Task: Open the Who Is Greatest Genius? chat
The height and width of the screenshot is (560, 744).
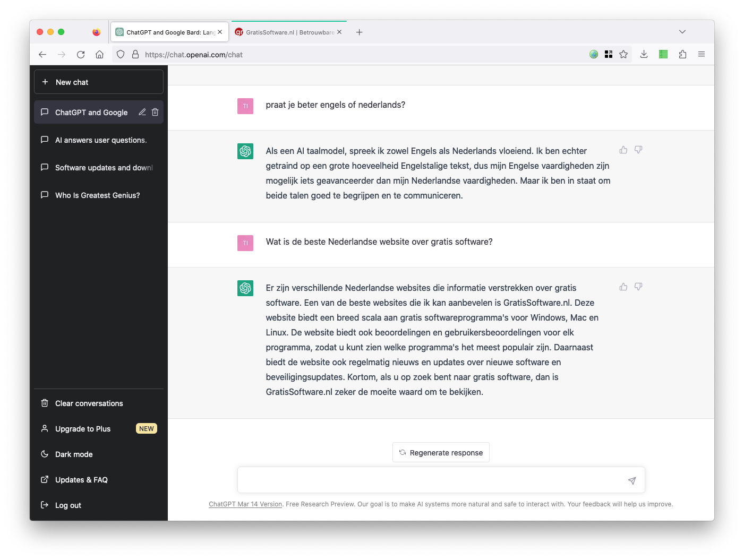Action: click(97, 195)
